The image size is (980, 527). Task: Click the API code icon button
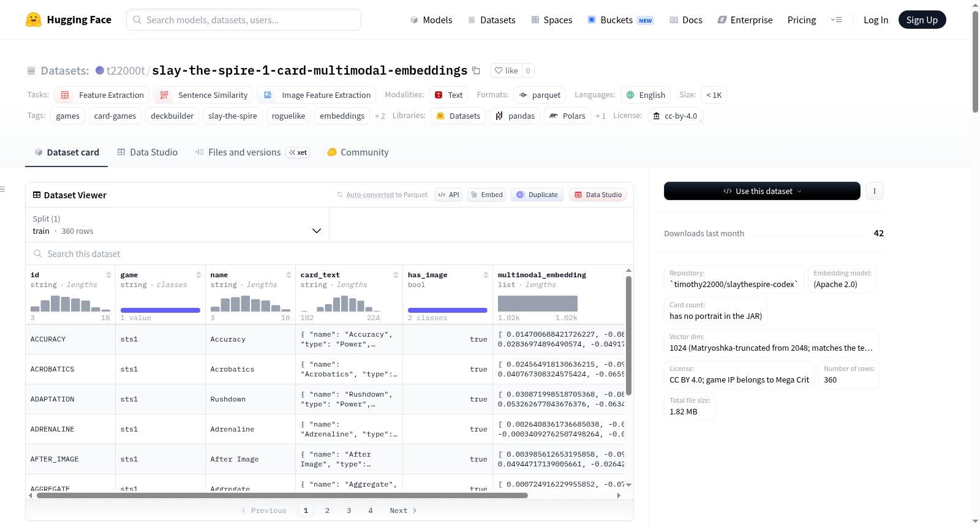[x=448, y=195]
